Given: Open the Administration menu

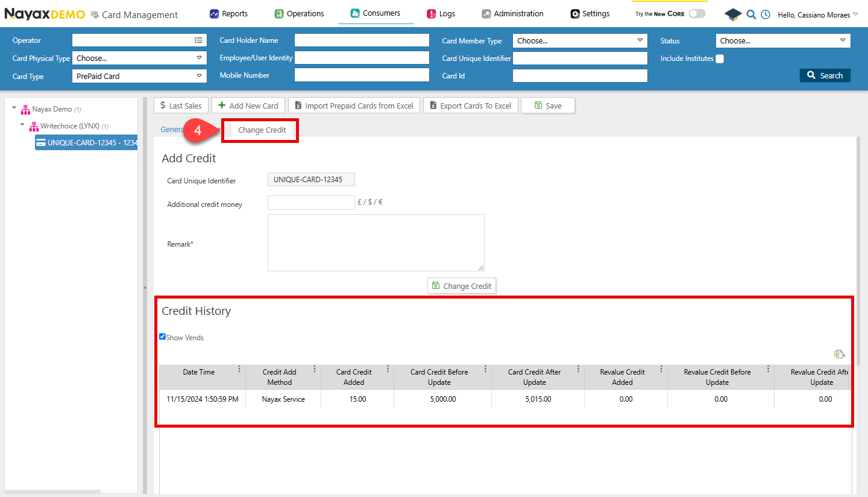Looking at the screenshot, I should click(512, 13).
